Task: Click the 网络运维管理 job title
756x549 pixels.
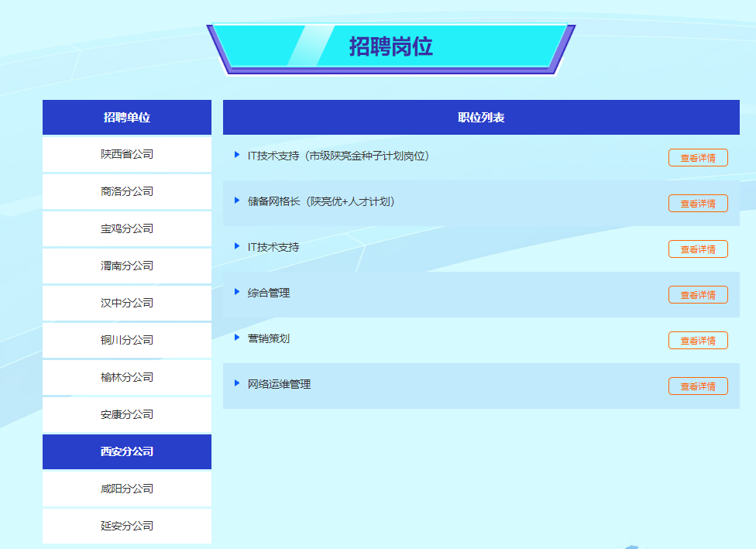Action: click(x=279, y=384)
